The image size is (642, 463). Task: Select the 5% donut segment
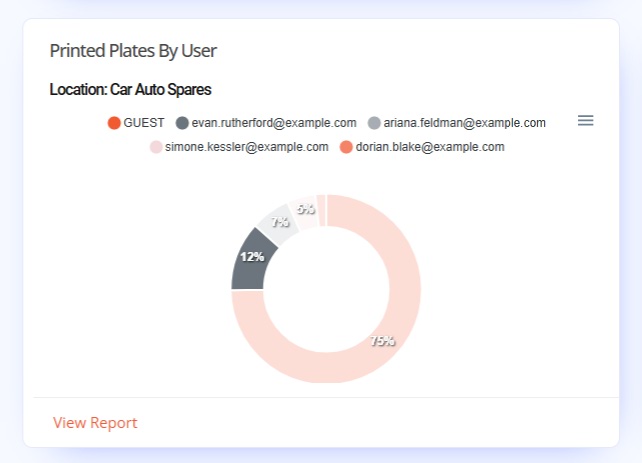[x=304, y=213]
